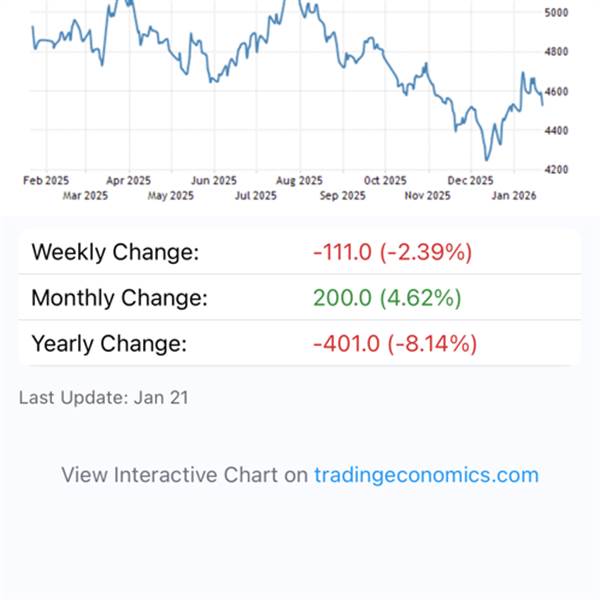The height and width of the screenshot is (600, 600).
Task: Click the 5000 price axis label
Action: pyautogui.click(x=557, y=13)
